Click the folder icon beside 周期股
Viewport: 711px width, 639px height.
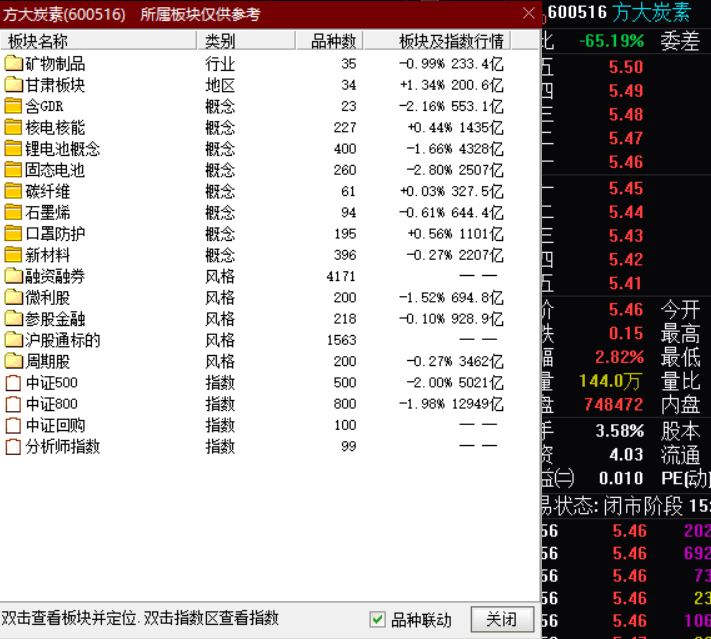14,361
